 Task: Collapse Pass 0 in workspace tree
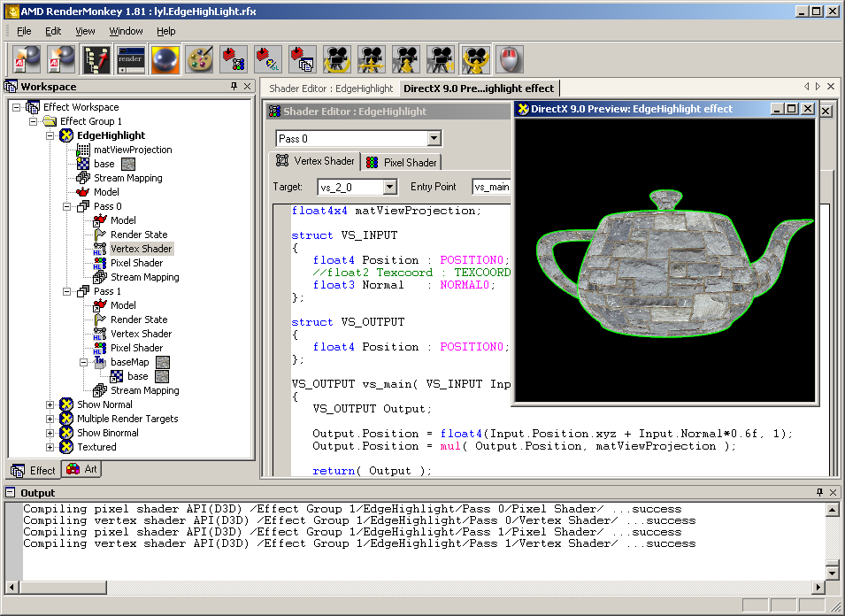[66, 206]
